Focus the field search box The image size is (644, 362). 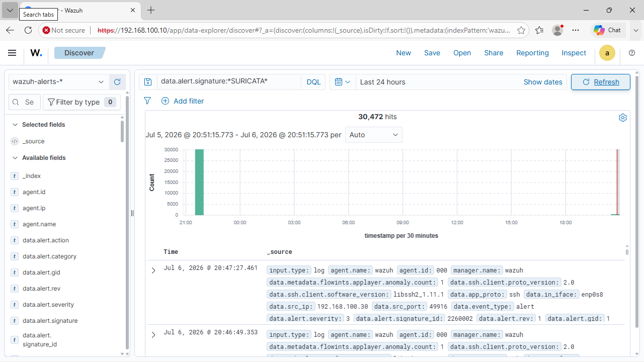pyautogui.click(x=25, y=102)
